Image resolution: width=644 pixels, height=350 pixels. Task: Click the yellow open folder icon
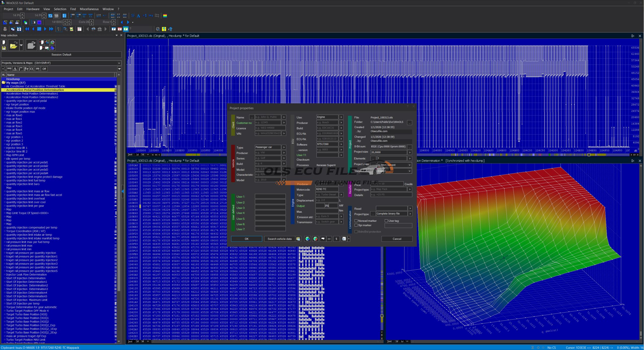pos(13,46)
